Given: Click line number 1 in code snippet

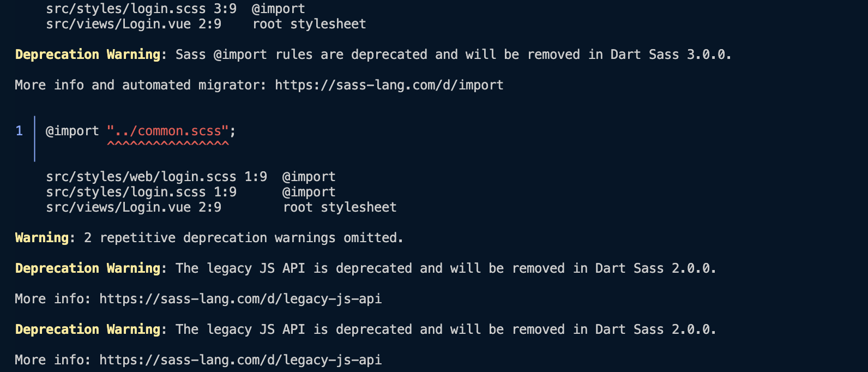Looking at the screenshot, I should pyautogui.click(x=19, y=131).
